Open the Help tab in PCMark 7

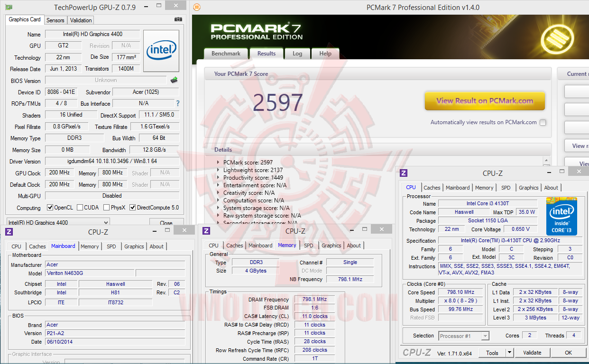point(325,54)
